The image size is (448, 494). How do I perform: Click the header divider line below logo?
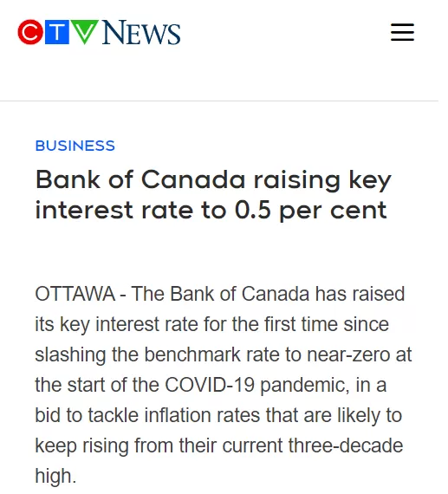point(219,101)
